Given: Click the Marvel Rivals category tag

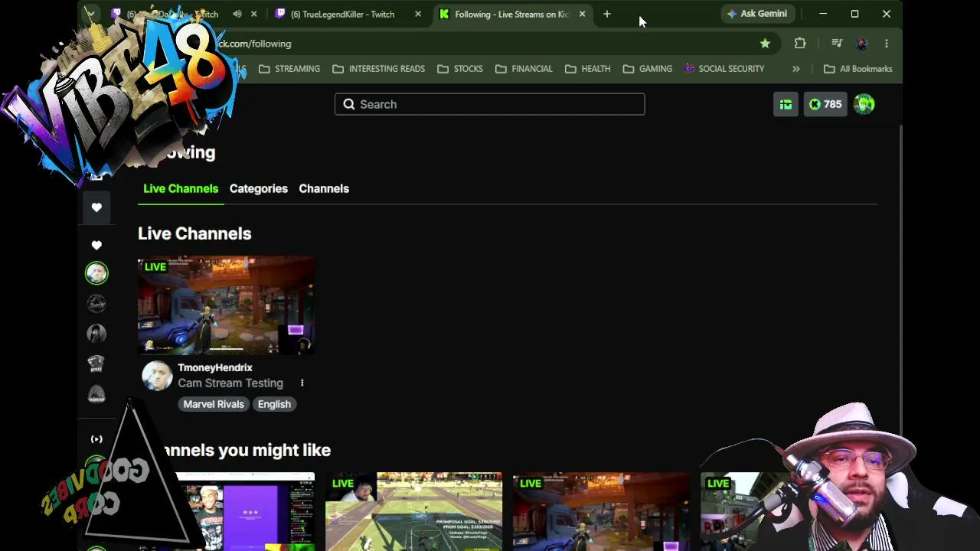Looking at the screenshot, I should 214,404.
